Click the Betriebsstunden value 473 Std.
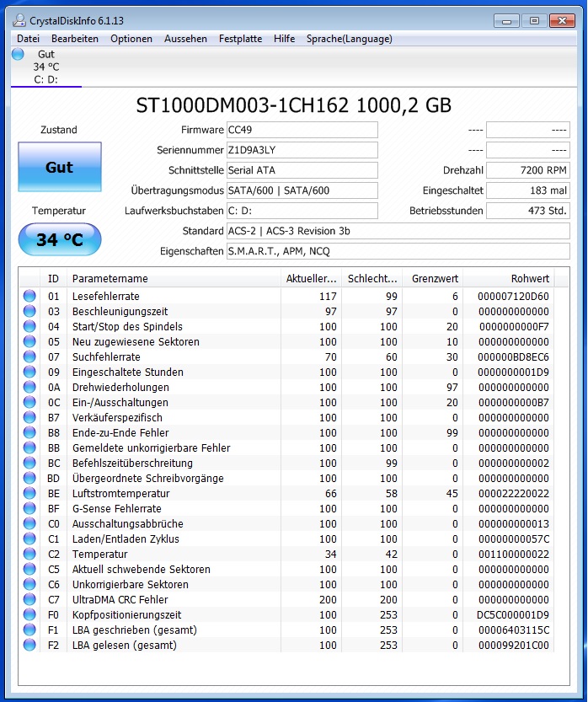 pos(528,211)
